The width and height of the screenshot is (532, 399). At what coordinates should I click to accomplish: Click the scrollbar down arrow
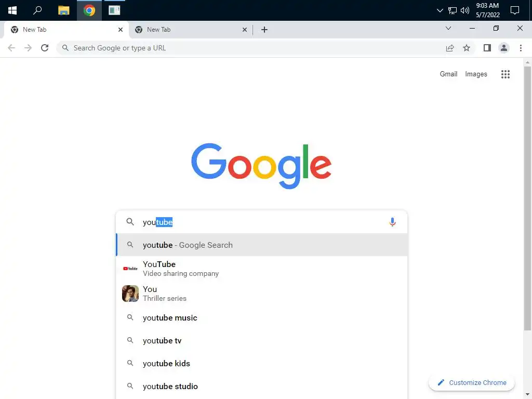point(527,395)
